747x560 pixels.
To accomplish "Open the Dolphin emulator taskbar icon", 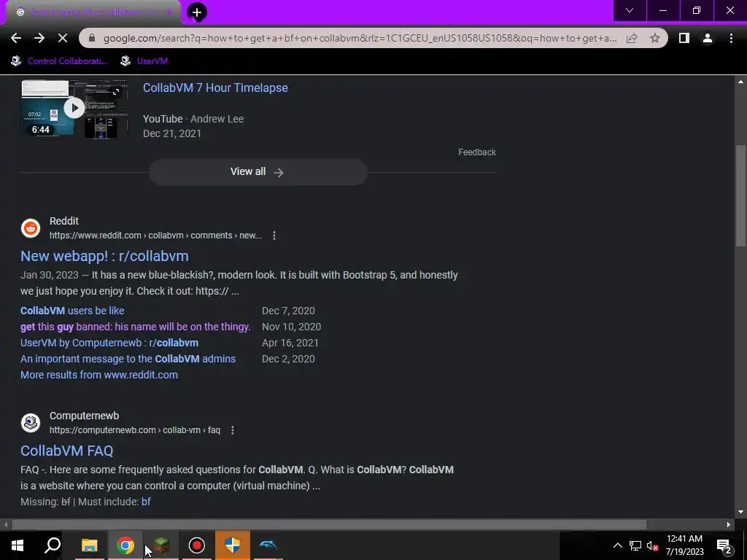I will click(268, 545).
